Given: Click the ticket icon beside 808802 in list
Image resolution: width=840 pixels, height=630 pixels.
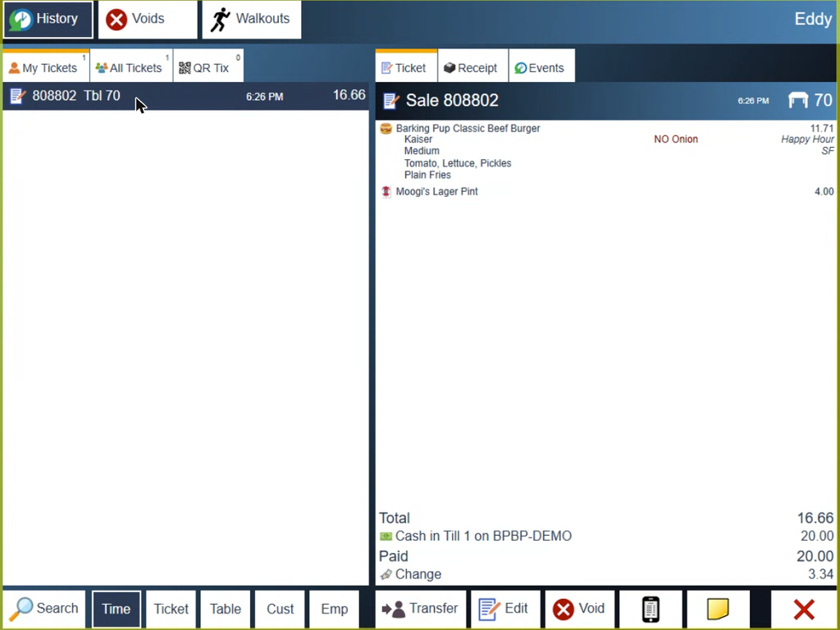Looking at the screenshot, I should tap(18, 97).
